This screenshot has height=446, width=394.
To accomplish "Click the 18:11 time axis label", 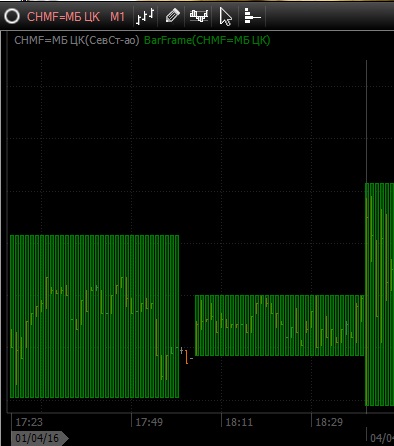I will (x=239, y=422).
